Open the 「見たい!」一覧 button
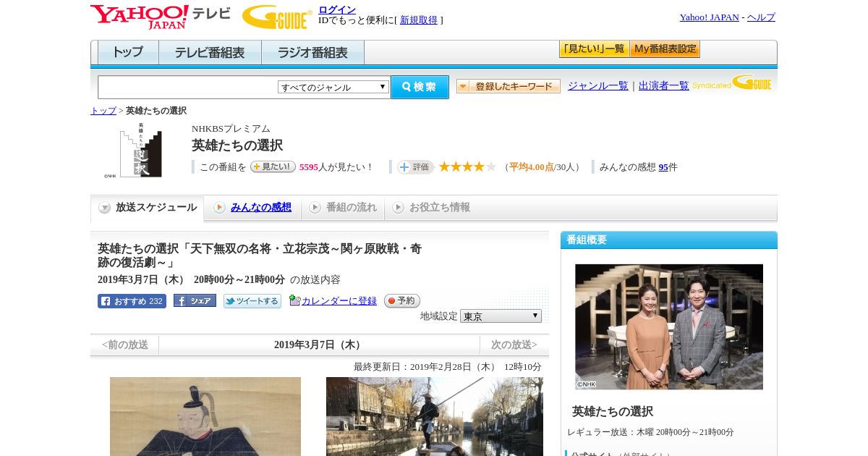 coord(594,49)
